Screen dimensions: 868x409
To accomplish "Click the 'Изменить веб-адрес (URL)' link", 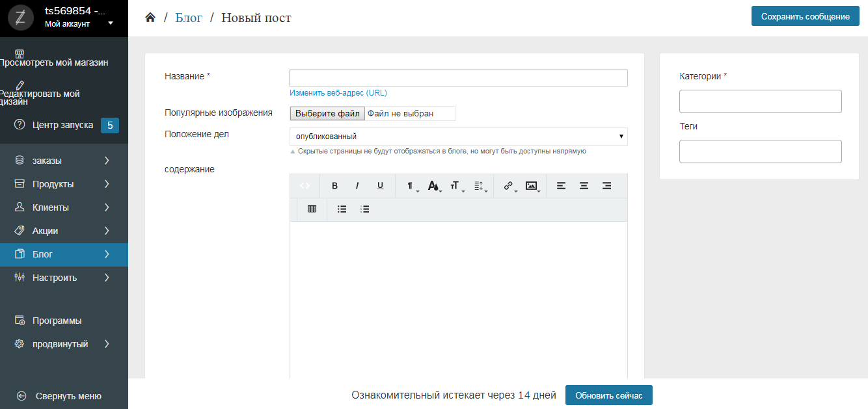I will click(x=338, y=93).
